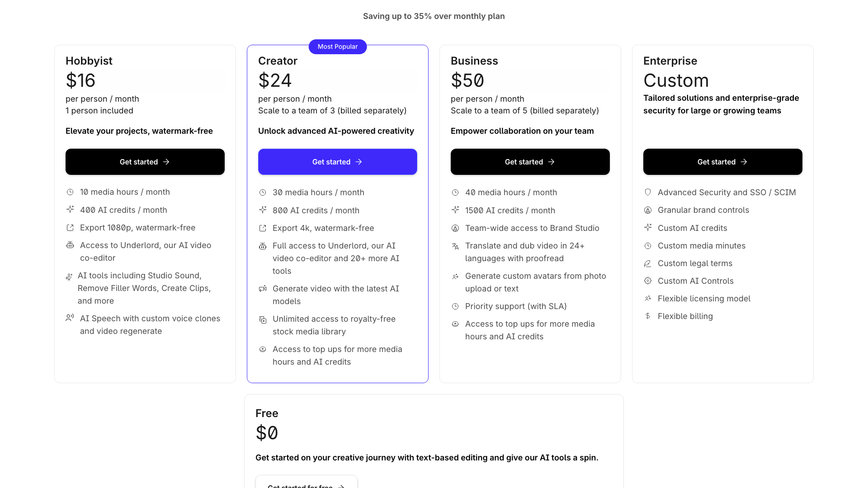Click the brand icon next to "Granular brand controls"
868x488 pixels.
(648, 210)
